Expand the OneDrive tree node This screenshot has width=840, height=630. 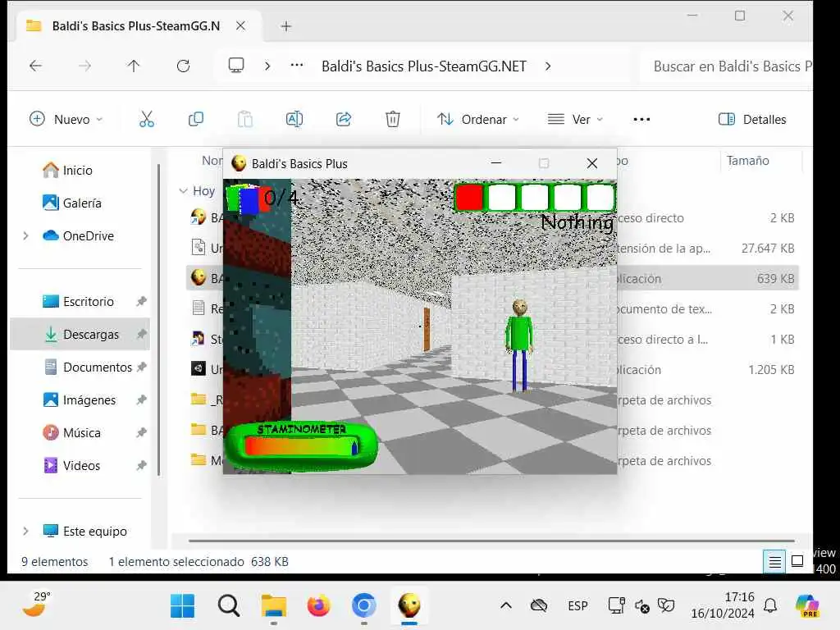point(25,235)
